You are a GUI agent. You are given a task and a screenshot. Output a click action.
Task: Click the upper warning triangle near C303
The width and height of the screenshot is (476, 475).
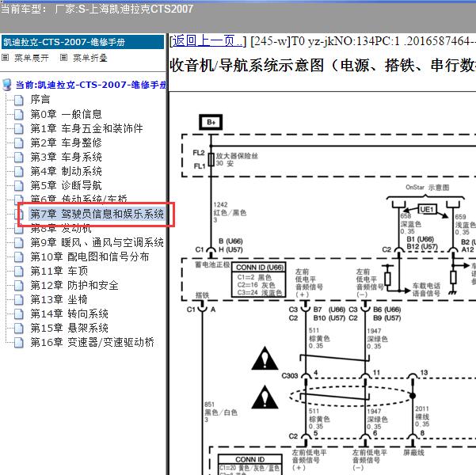(265, 359)
